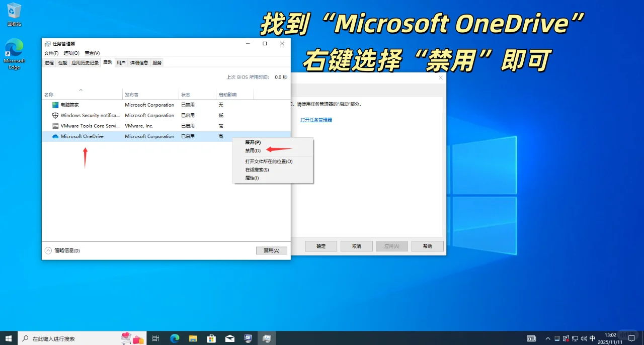Sort by the Startup impact (启动影响) column header

[235, 94]
